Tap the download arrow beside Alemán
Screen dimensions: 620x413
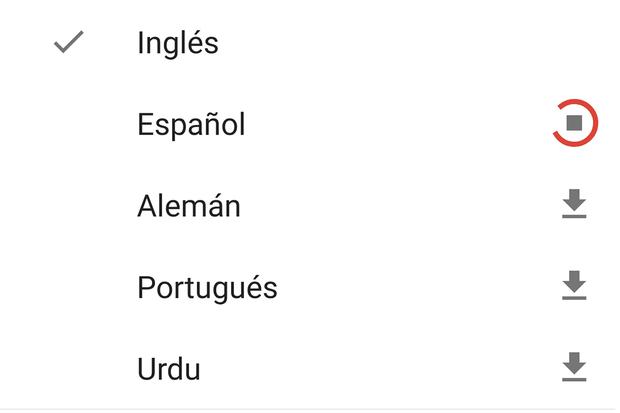pos(573,205)
